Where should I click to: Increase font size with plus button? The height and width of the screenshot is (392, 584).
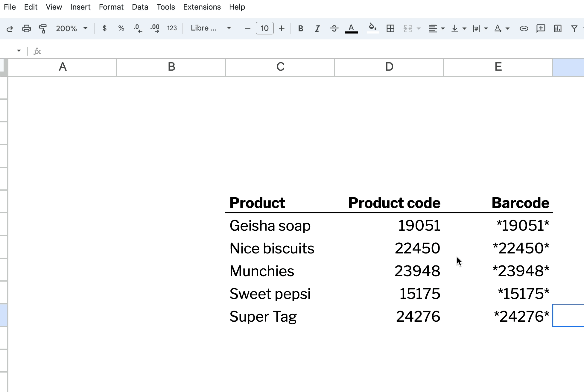click(282, 28)
